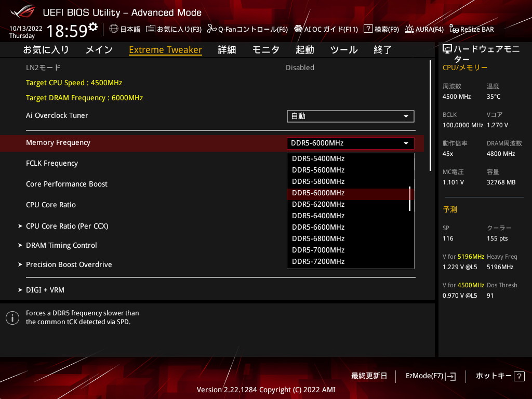
Task: Switch to お気に入り tab
Action: coord(46,49)
